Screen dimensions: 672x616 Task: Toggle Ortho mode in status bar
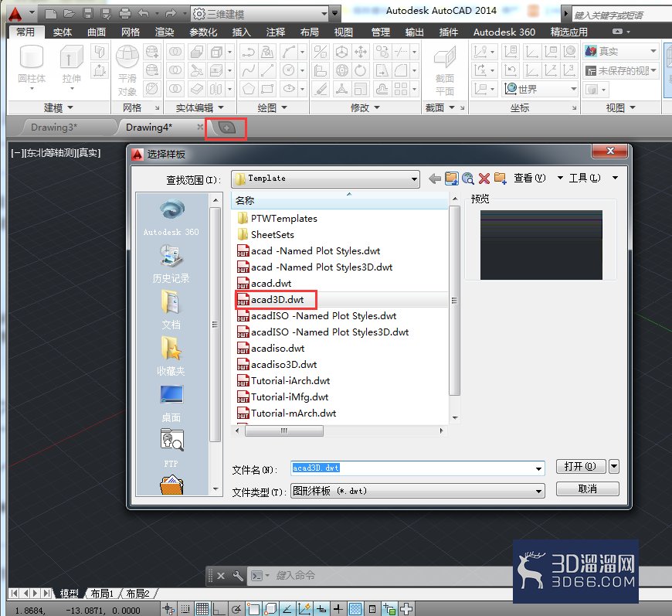point(219,609)
